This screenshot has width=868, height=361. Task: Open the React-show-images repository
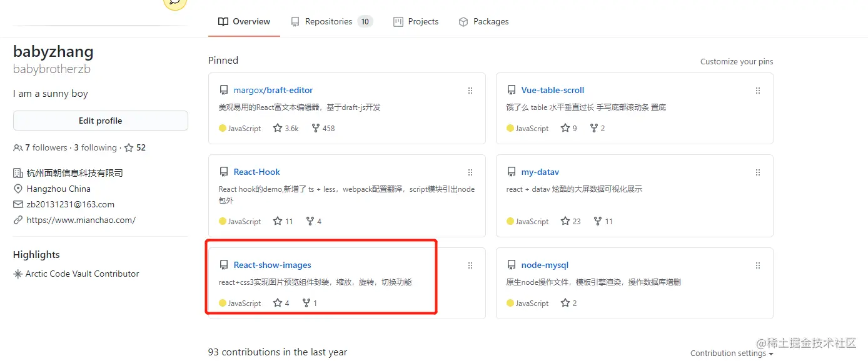pos(273,265)
